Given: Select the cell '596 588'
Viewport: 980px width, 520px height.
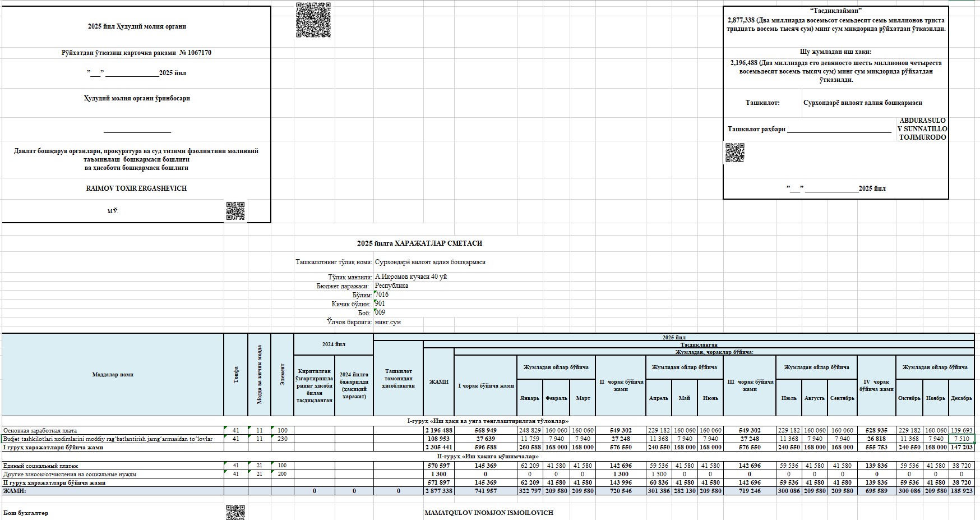Looking at the screenshot, I should tap(486, 447).
